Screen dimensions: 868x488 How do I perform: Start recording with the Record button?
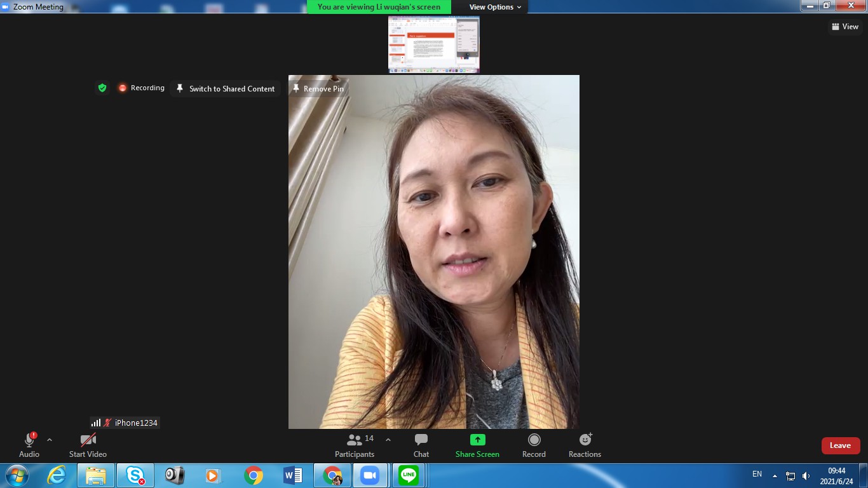(x=534, y=445)
